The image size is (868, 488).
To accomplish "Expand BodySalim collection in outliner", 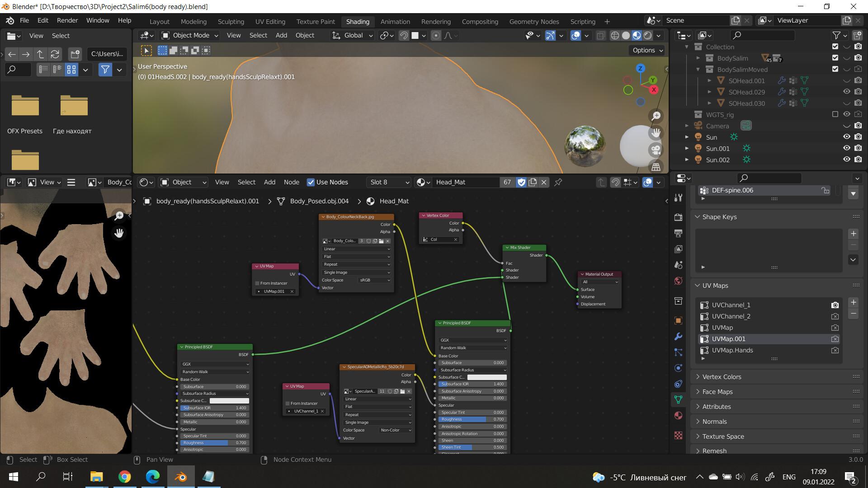I will (x=698, y=58).
